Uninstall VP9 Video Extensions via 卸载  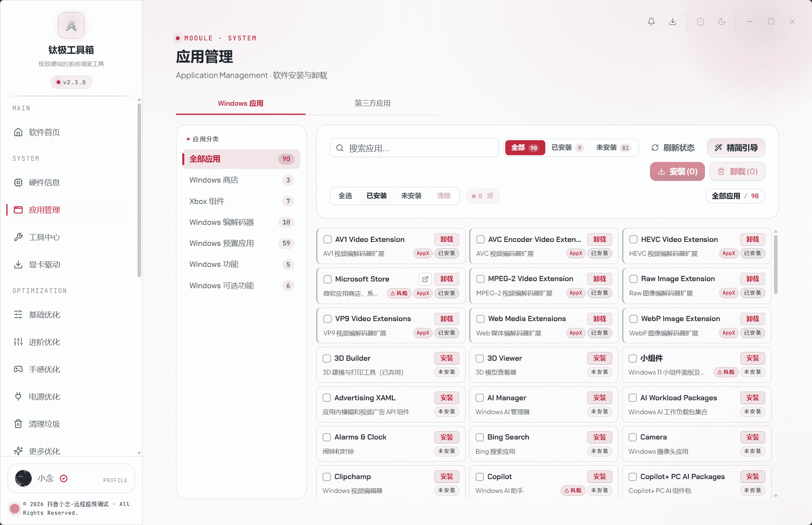447,319
